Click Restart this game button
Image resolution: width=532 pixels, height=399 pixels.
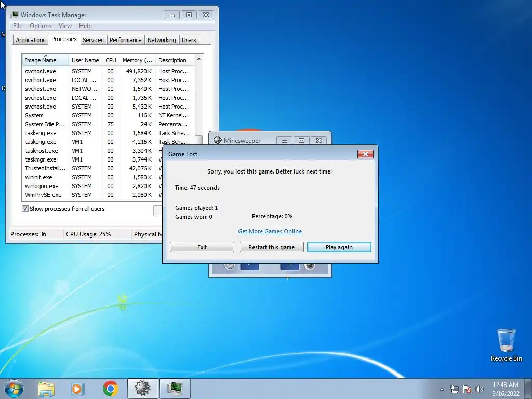271,247
